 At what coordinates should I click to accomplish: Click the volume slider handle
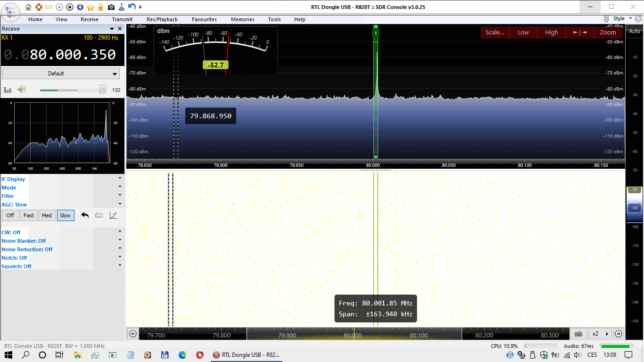pos(102,90)
